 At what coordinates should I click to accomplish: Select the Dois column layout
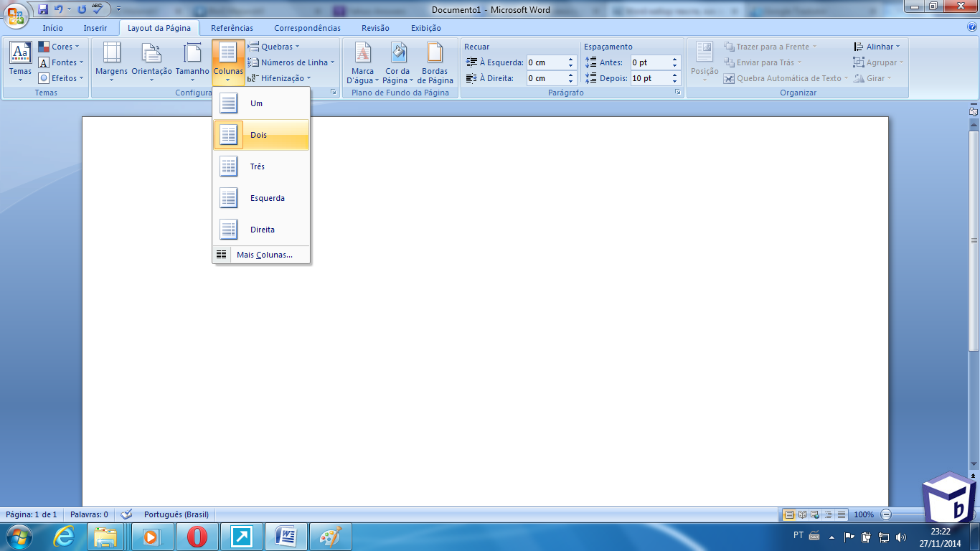pos(261,135)
